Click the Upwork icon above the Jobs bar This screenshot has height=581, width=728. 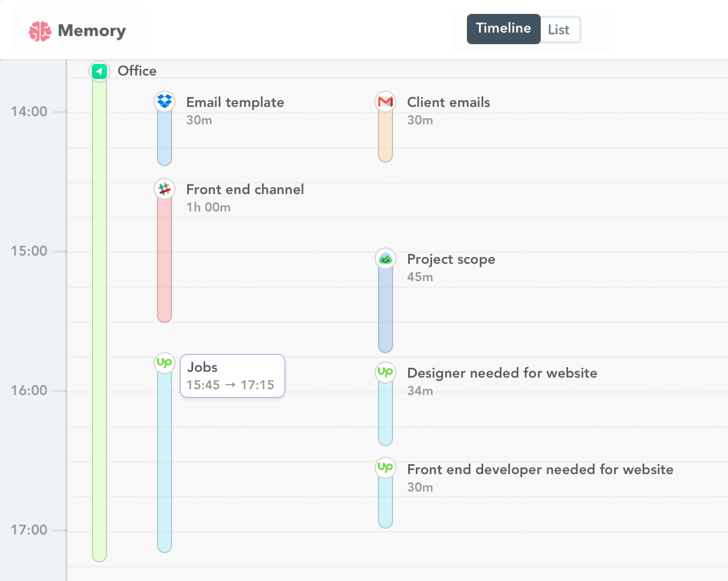[164, 363]
